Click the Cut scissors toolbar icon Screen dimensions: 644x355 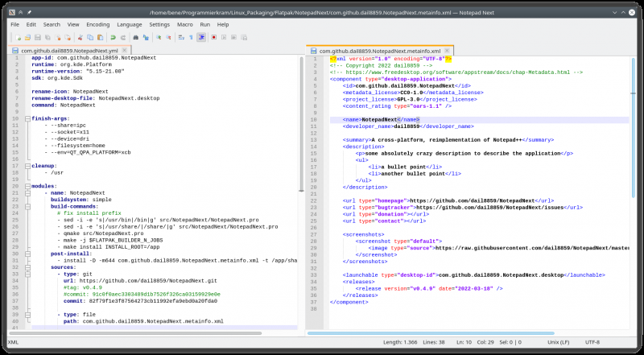80,37
